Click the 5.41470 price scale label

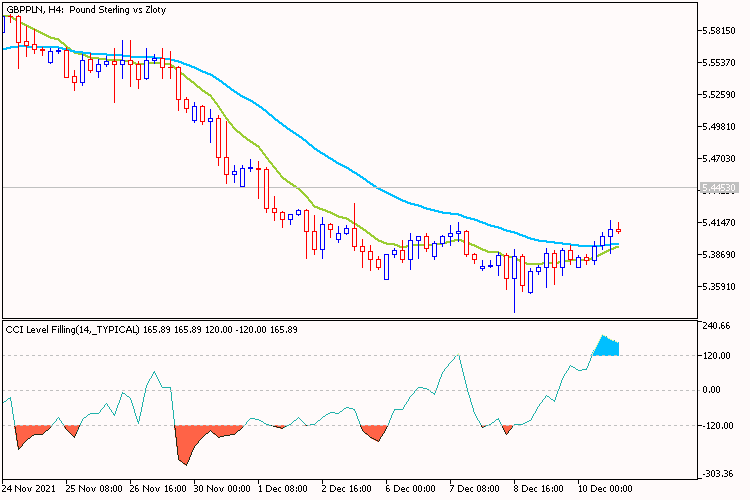[x=718, y=222]
